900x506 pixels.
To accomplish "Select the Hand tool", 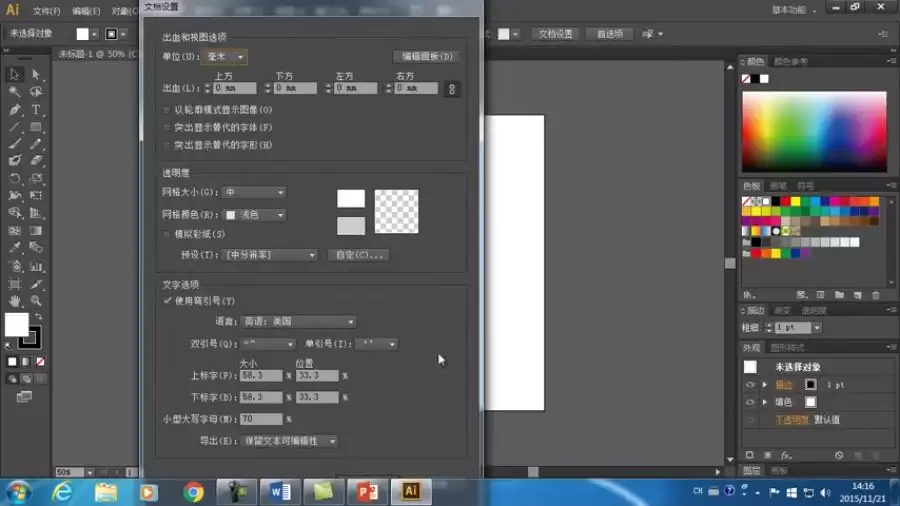I will coord(14,301).
